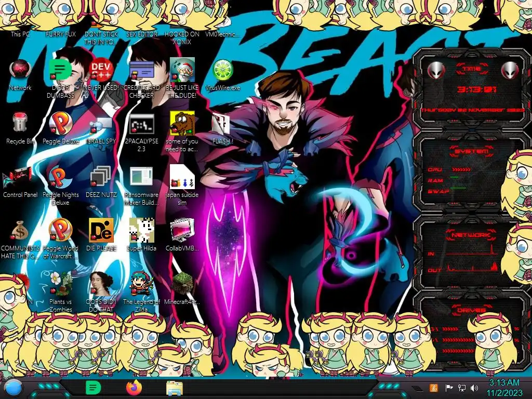Screen dimensions: 532x399
Task: Open the Control Panel shortcut
Action: coord(18,177)
